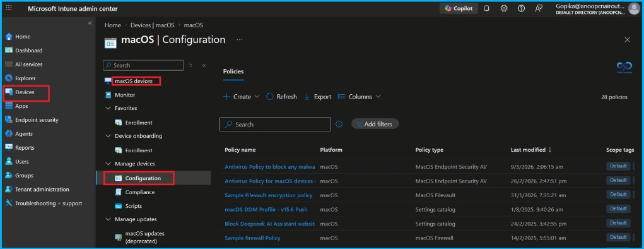Viewport: 644px width, 249px height.
Task: Export the policies list
Action: [x=317, y=97]
